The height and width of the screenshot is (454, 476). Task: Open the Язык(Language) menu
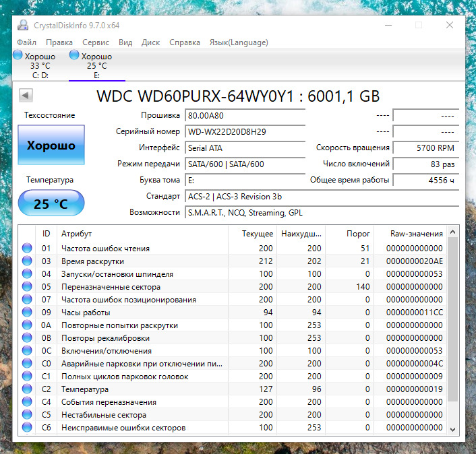(239, 42)
